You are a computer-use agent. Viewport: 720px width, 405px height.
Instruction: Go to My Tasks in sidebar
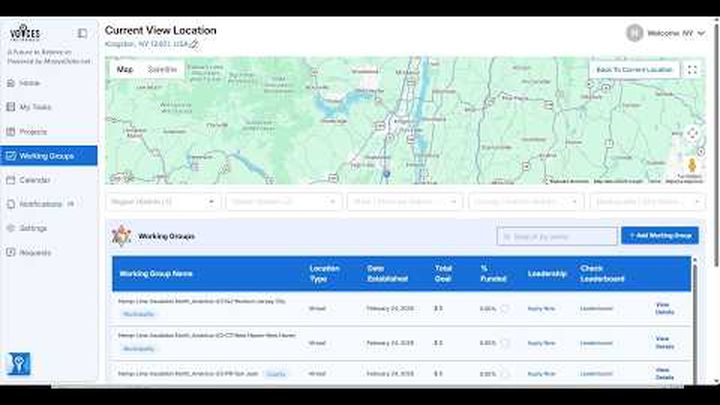pyautogui.click(x=35, y=107)
